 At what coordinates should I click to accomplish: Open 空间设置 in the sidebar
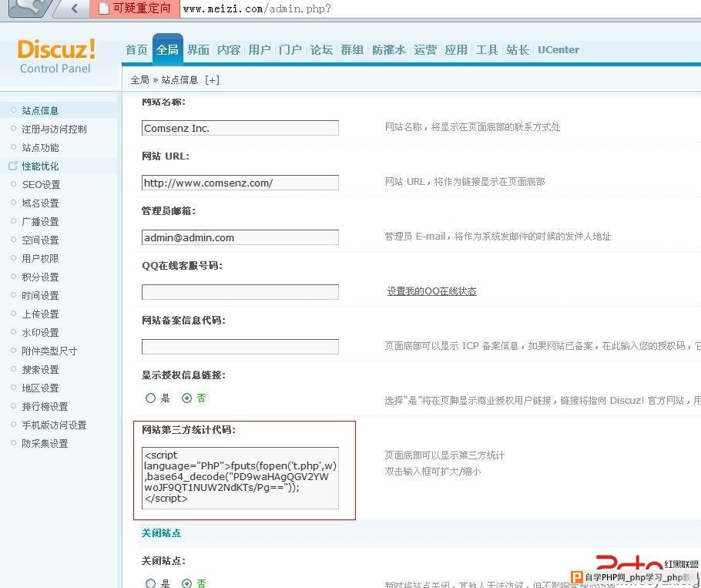[40, 240]
